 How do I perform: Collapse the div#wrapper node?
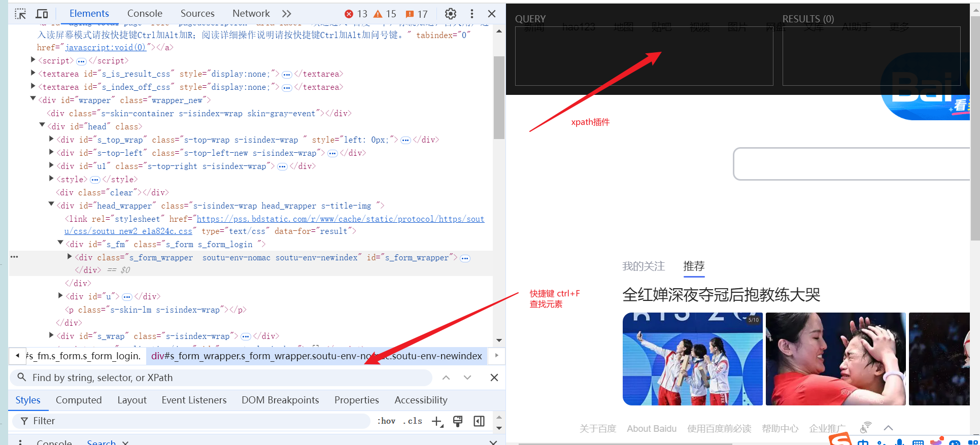[x=33, y=99]
